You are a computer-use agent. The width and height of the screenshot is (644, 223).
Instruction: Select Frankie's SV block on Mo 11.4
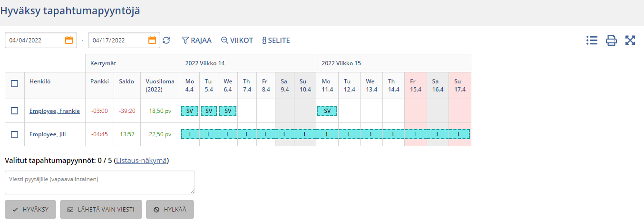click(x=327, y=111)
